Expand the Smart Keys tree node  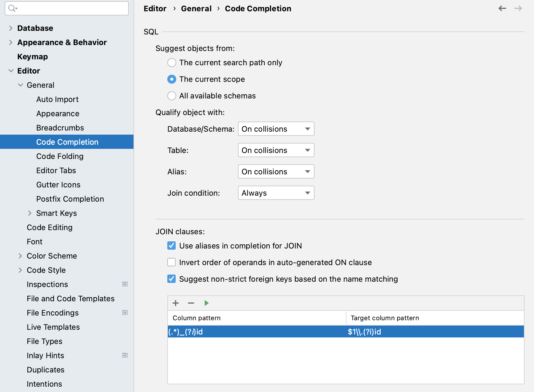point(30,213)
